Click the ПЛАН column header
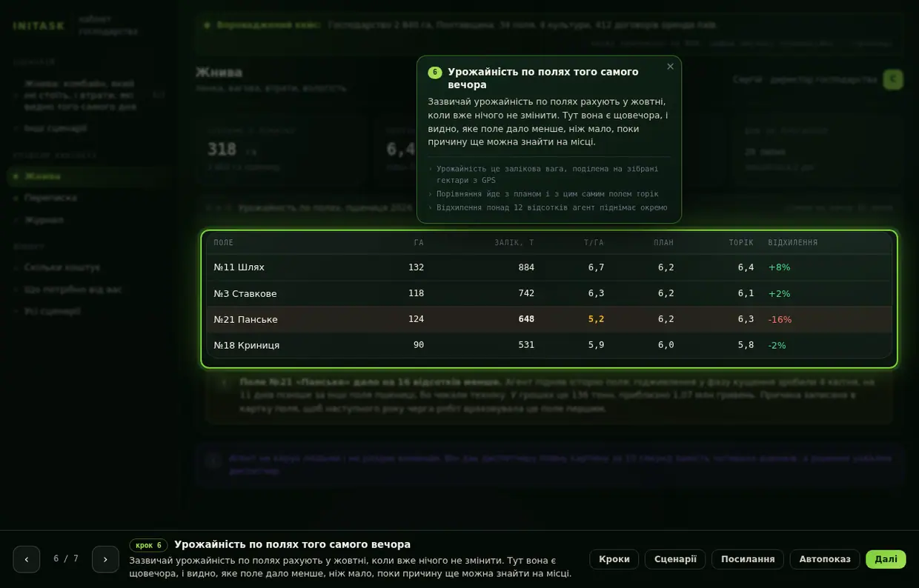The height and width of the screenshot is (588, 919). tap(664, 243)
